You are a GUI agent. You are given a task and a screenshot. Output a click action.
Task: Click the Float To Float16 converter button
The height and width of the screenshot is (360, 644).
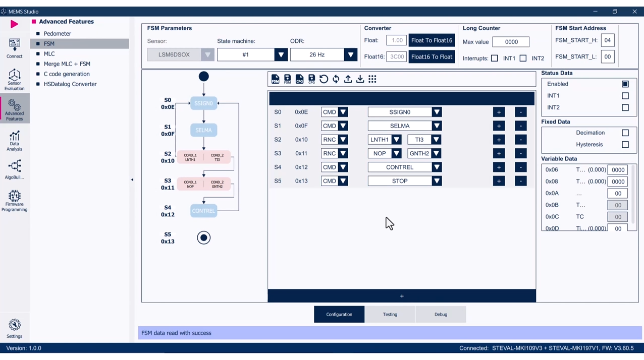click(432, 40)
